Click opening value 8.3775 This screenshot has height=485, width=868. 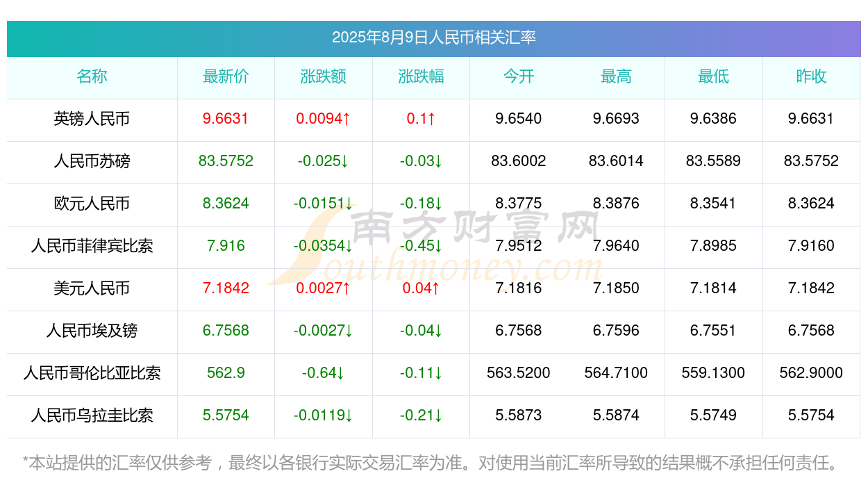(519, 204)
